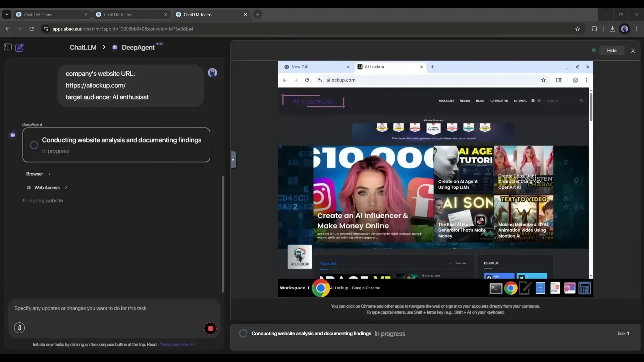The height and width of the screenshot is (362, 644).
Task: Expand the Browser step details
Action: pyautogui.click(x=39, y=174)
